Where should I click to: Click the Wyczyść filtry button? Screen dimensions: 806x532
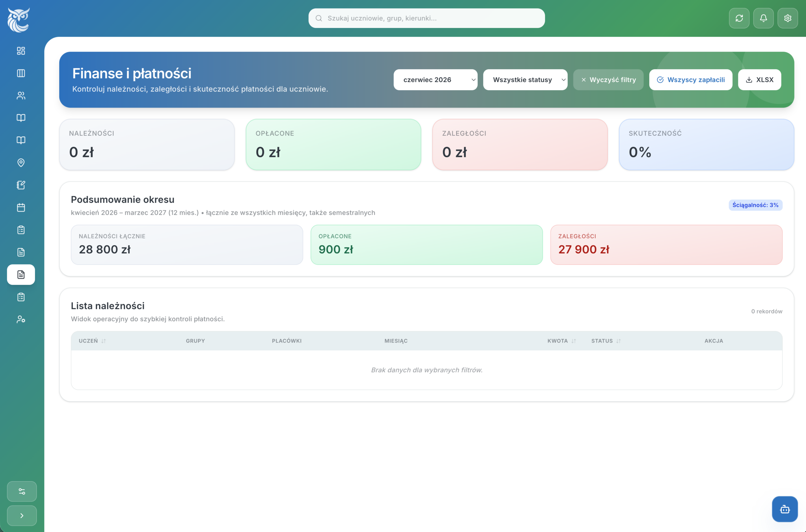click(x=608, y=80)
